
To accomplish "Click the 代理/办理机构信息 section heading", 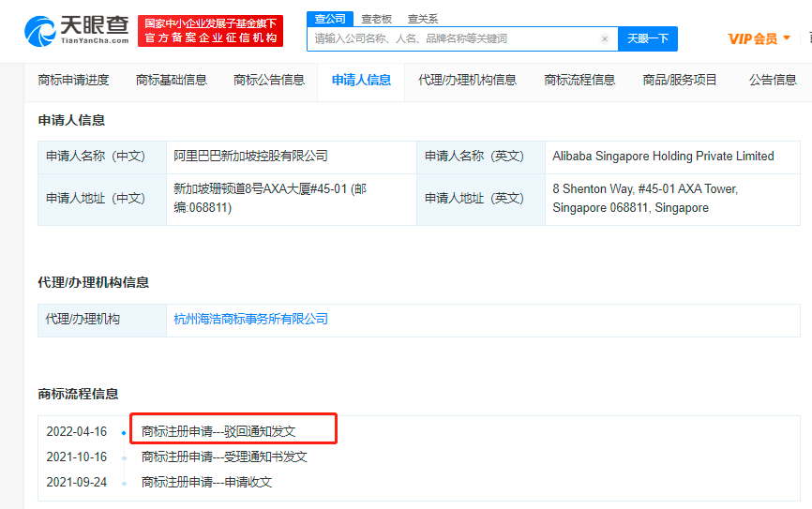I will pyautogui.click(x=93, y=282).
